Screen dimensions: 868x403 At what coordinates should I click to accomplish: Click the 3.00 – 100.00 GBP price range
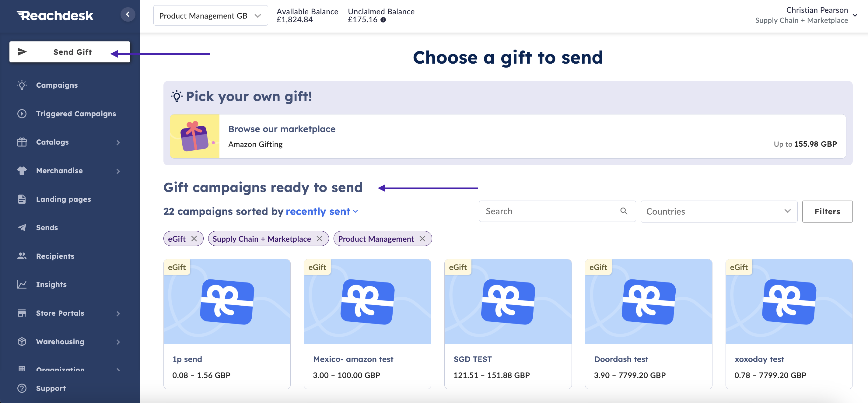click(346, 375)
